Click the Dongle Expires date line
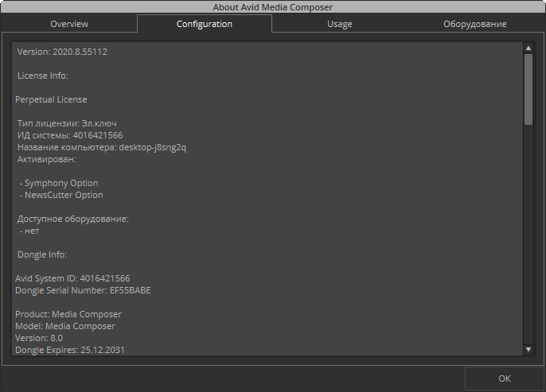The width and height of the screenshot is (546, 392). [70, 350]
